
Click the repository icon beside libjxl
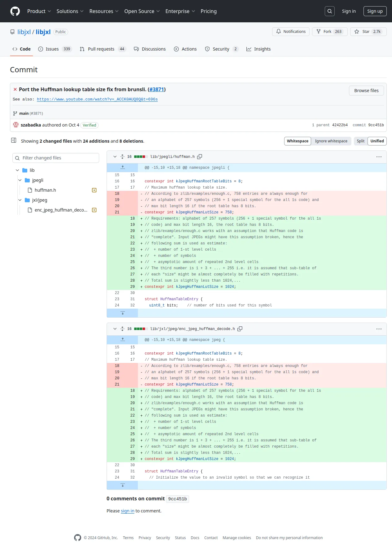(12, 32)
